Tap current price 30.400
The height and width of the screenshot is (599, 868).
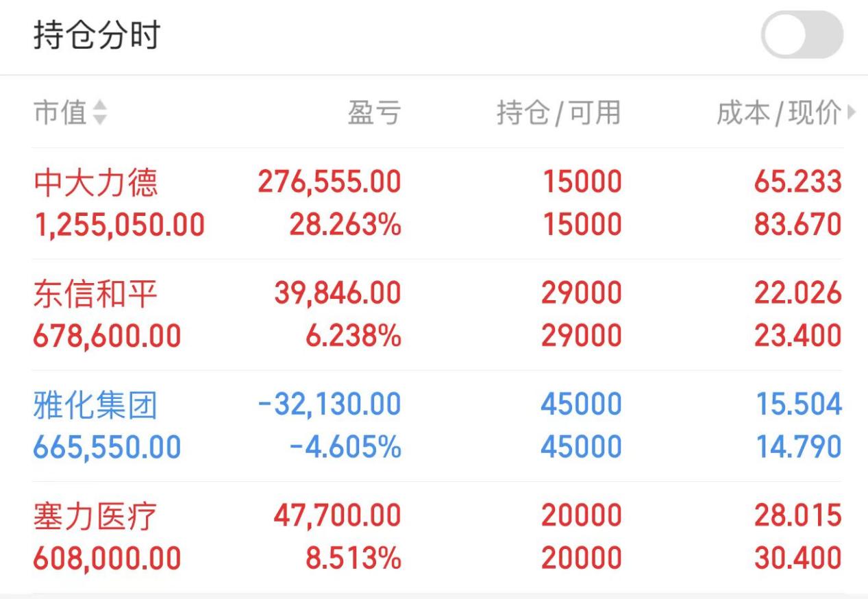pos(797,558)
